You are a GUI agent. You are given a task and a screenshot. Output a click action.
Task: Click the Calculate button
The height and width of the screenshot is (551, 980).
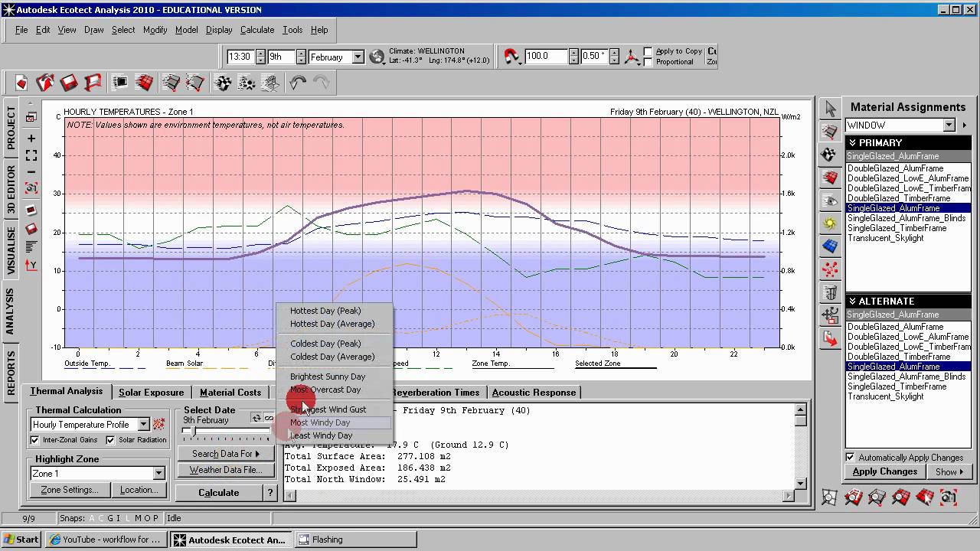point(219,493)
